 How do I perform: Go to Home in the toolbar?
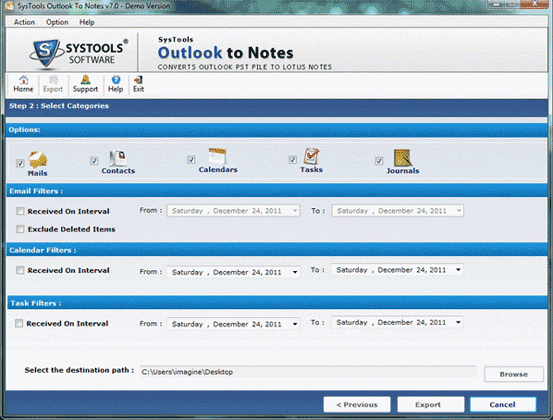pyautogui.click(x=23, y=84)
